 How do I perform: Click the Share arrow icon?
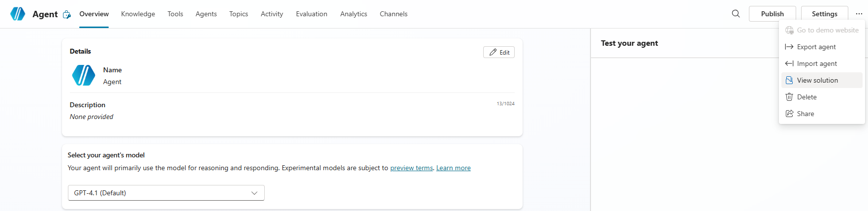(789, 114)
